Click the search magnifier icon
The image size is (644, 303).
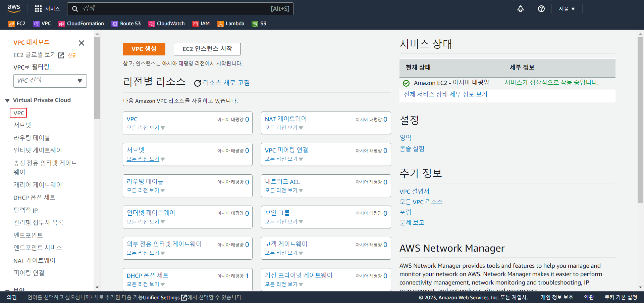tap(75, 9)
